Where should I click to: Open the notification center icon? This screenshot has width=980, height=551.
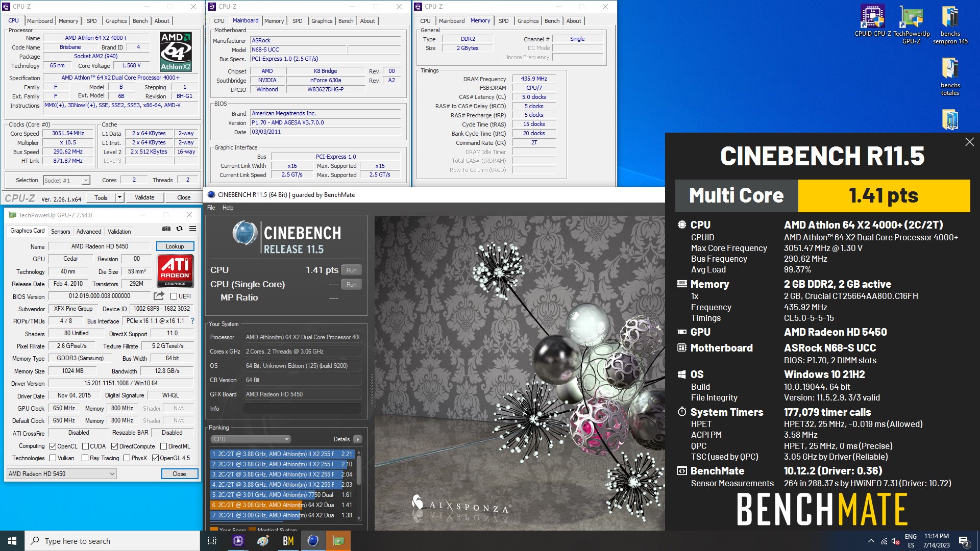[964, 541]
